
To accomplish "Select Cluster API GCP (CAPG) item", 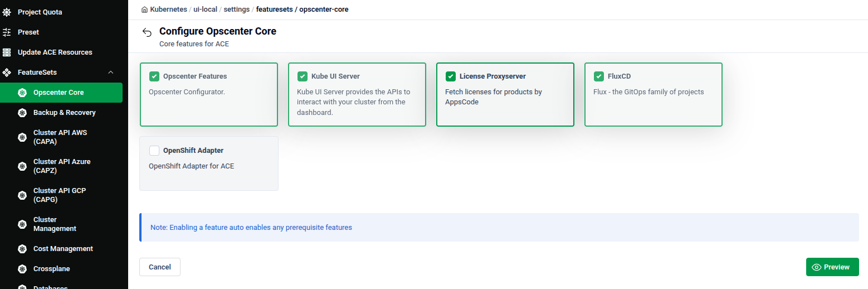I will click(x=61, y=195).
